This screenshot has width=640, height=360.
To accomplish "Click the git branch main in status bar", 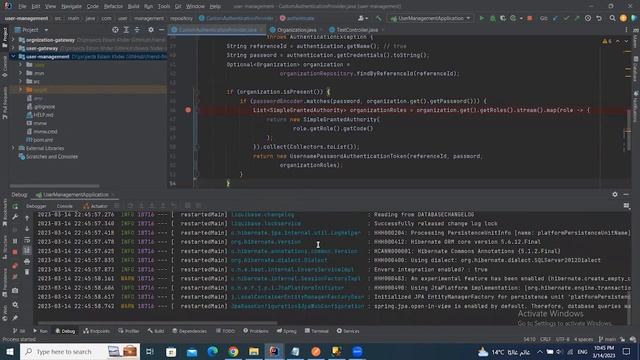I will click(x=607, y=340).
